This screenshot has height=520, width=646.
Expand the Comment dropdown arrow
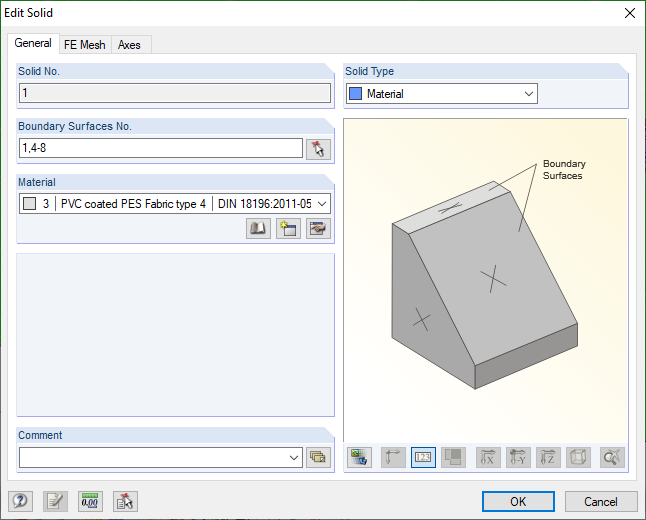[294, 457]
